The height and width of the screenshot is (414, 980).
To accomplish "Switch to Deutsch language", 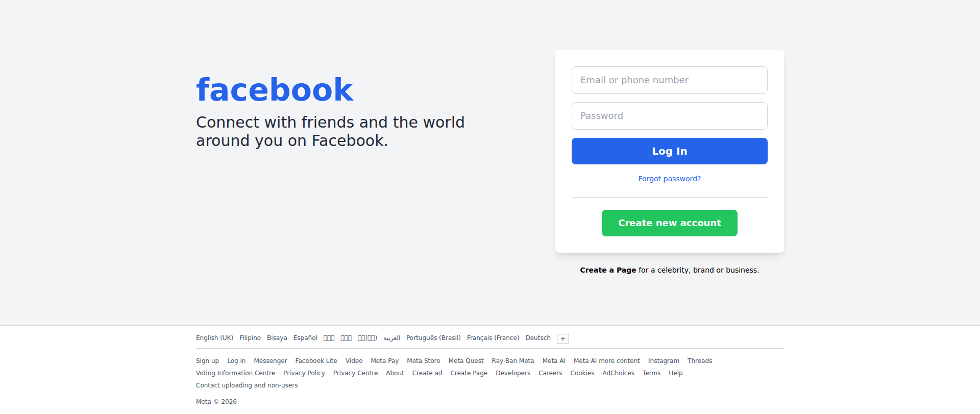I will [538, 338].
